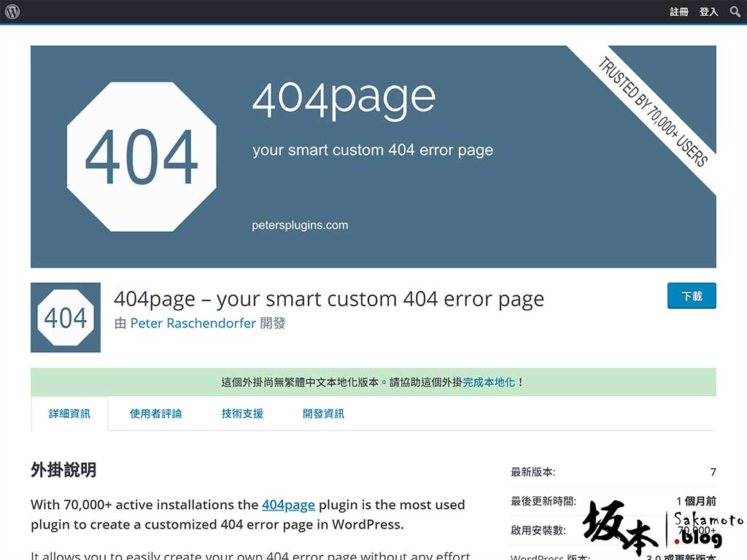Click the 下載 download button
This screenshot has width=747, height=560.
pos(692,296)
